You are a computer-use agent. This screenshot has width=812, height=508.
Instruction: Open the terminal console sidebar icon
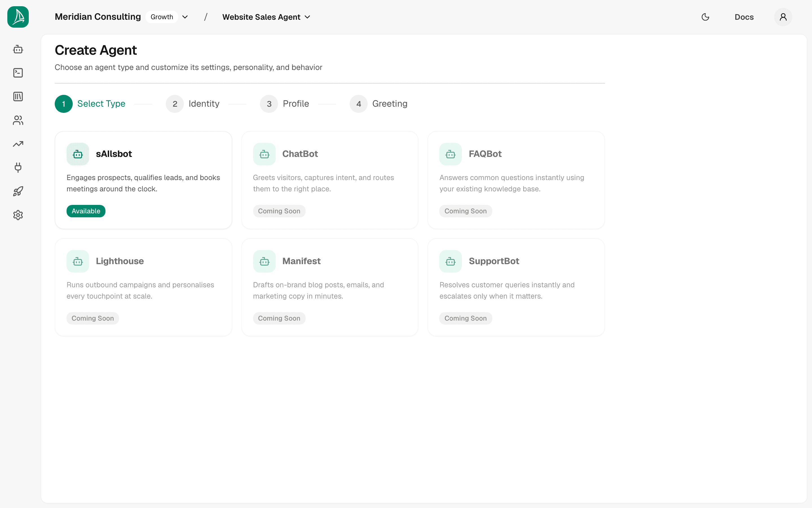pos(18,73)
